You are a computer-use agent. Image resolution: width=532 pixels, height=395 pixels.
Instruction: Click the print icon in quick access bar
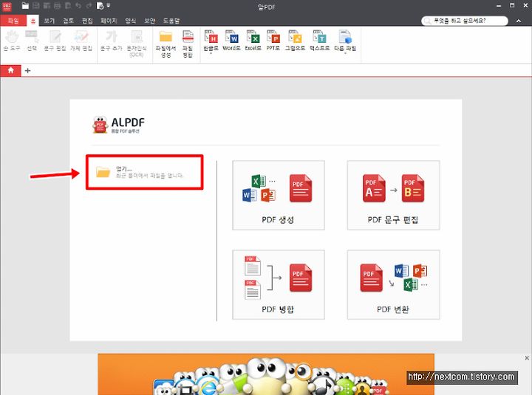(57, 5)
